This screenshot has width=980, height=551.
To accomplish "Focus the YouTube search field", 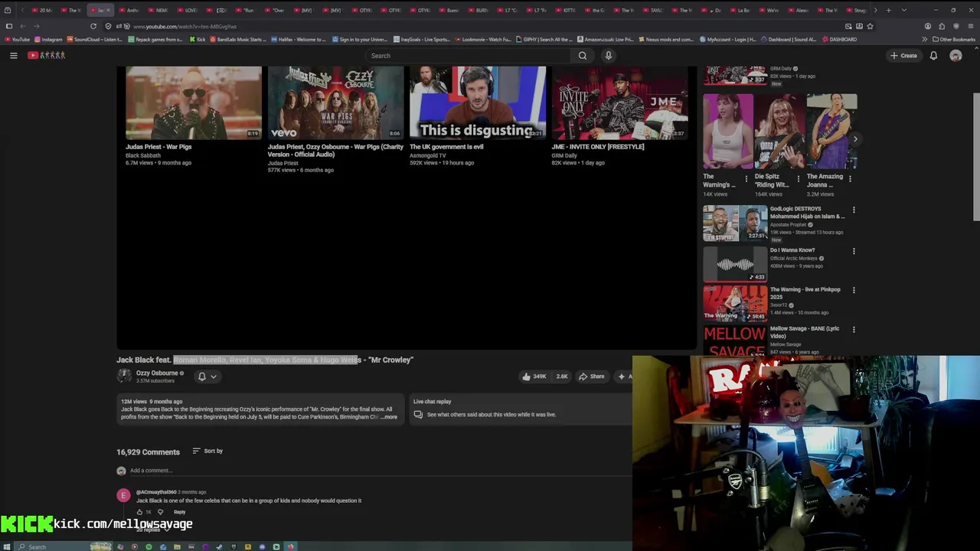I will click(x=469, y=55).
